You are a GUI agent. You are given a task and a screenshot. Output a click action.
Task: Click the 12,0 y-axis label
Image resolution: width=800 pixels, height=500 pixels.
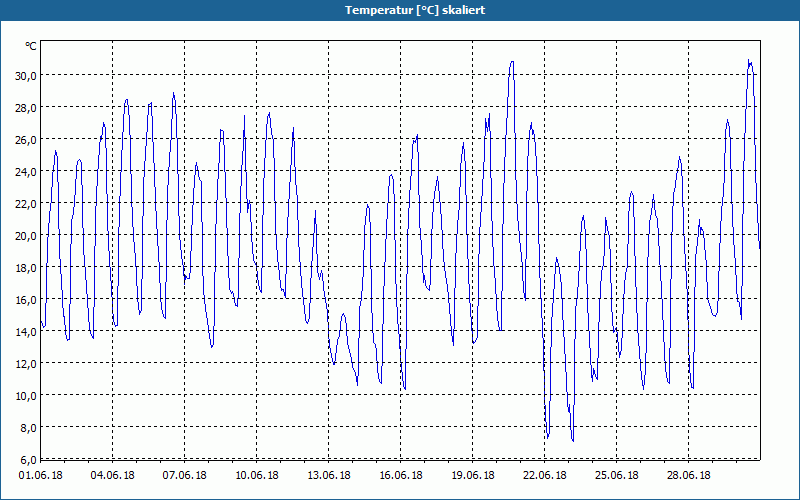[x=26, y=363]
